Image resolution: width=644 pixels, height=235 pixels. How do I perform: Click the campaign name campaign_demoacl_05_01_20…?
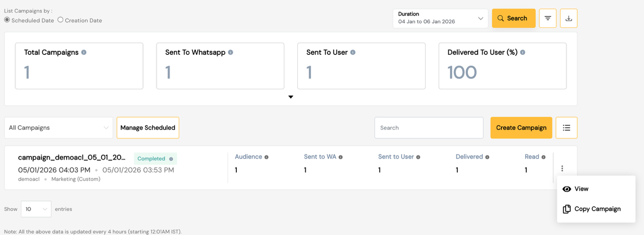[72, 158]
